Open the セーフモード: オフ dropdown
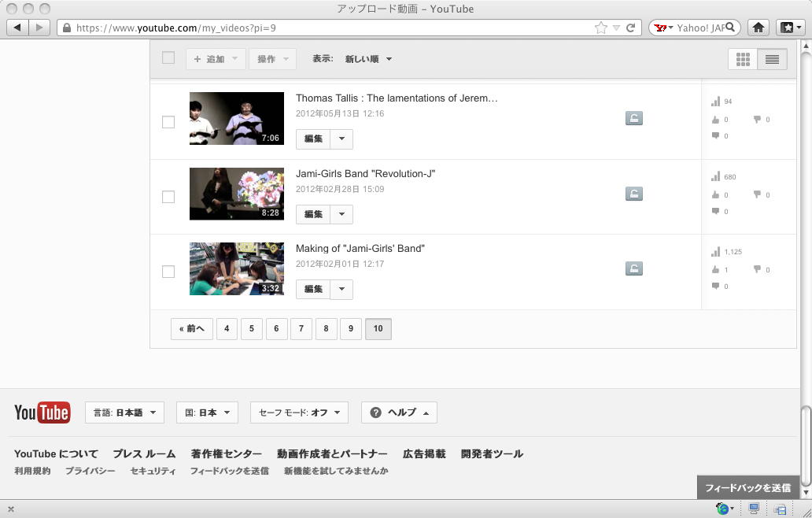Screen dimensions: 812x518 coord(299,413)
